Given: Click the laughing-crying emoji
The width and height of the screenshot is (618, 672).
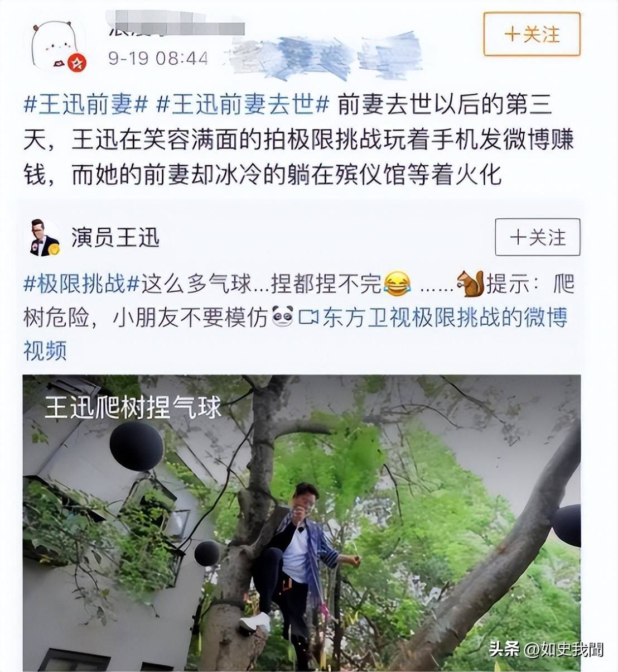Looking at the screenshot, I should click(398, 285).
